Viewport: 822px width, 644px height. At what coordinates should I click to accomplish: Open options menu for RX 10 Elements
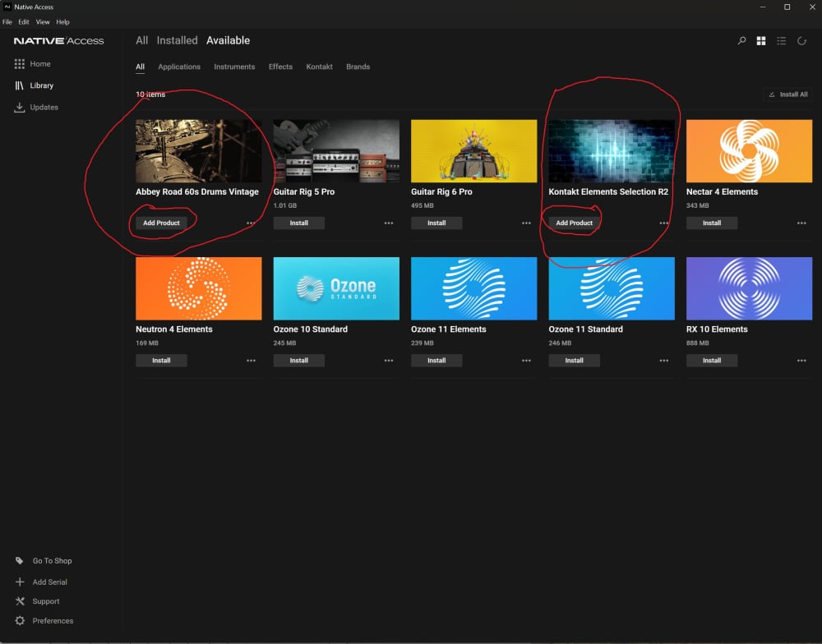click(801, 361)
